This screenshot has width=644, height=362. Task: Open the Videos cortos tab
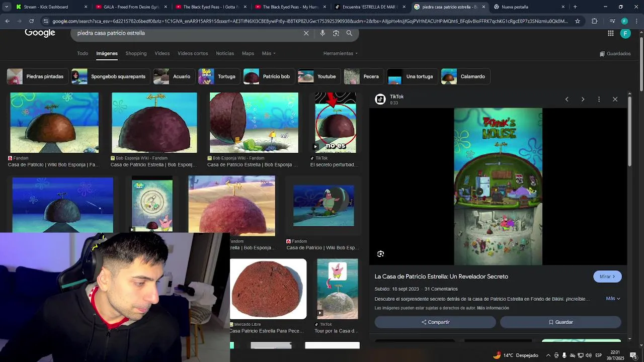coord(193,53)
